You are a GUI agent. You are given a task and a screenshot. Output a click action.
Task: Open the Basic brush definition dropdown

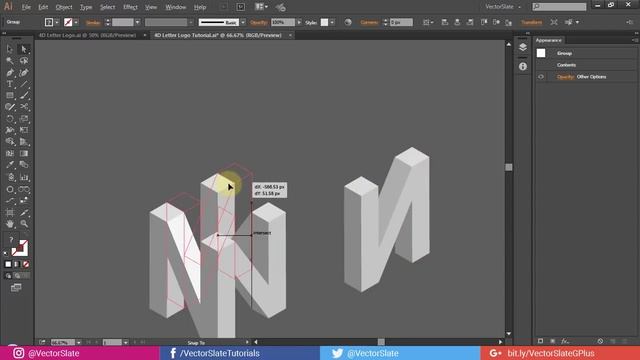tap(243, 22)
